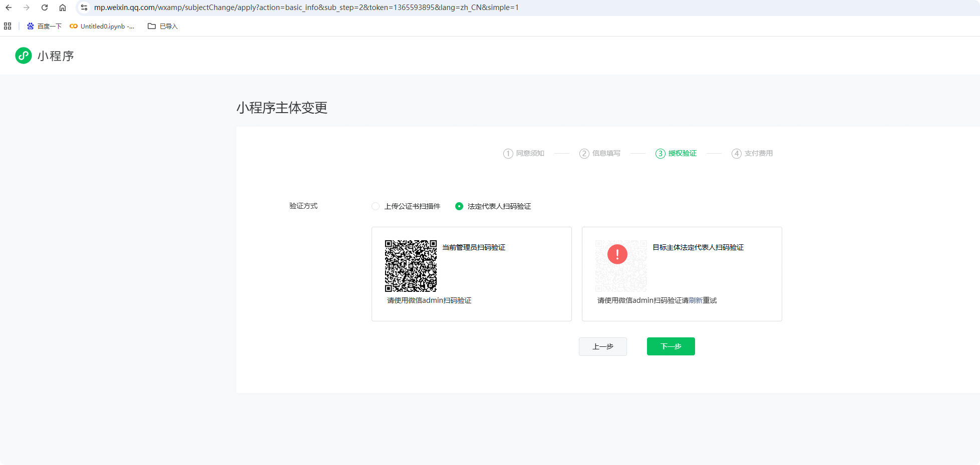Screen dimensions: 980x465
Task: Click the 小程序主体变更 heading
Action: click(282, 108)
